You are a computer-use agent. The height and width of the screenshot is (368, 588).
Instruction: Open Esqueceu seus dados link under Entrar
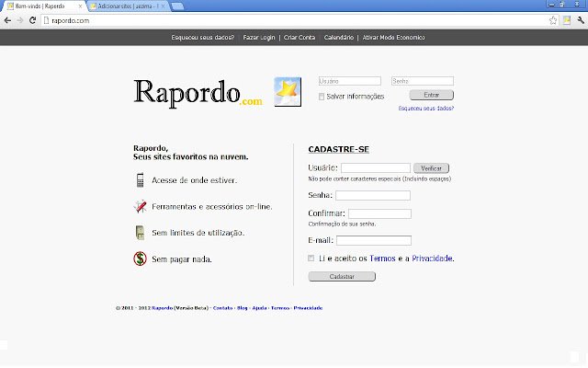(x=426, y=109)
